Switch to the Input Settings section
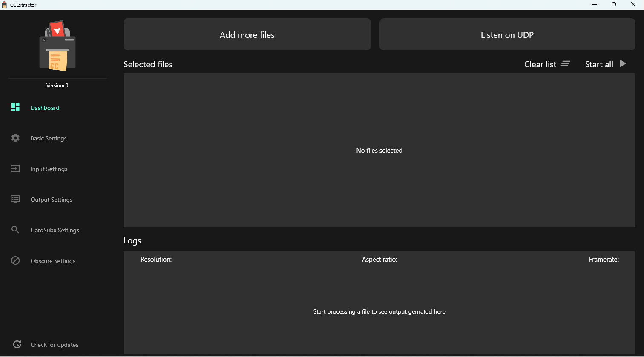Image resolution: width=644 pixels, height=357 pixels. (x=49, y=169)
